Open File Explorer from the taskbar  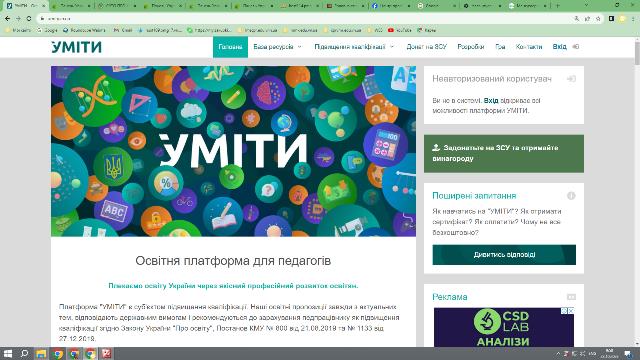pyautogui.click(x=41, y=353)
